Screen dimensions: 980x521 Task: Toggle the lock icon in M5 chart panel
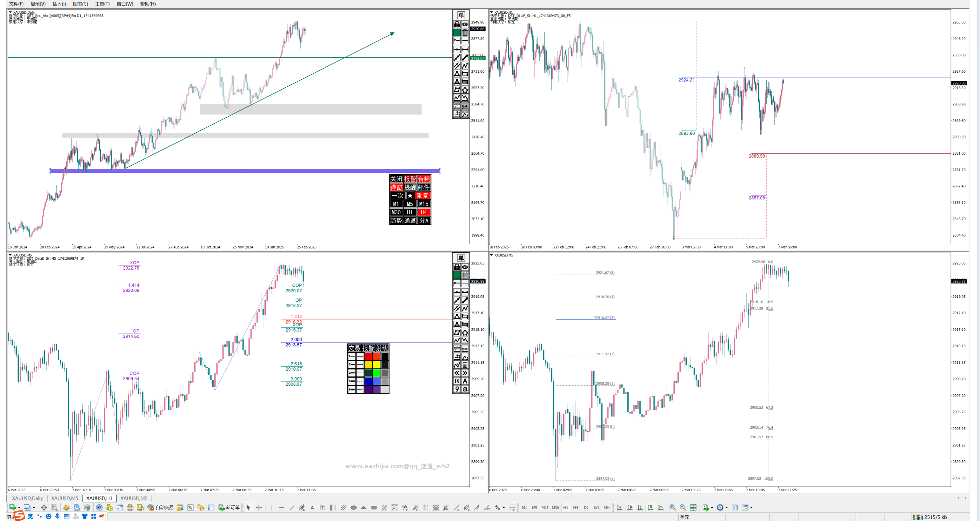click(457, 267)
